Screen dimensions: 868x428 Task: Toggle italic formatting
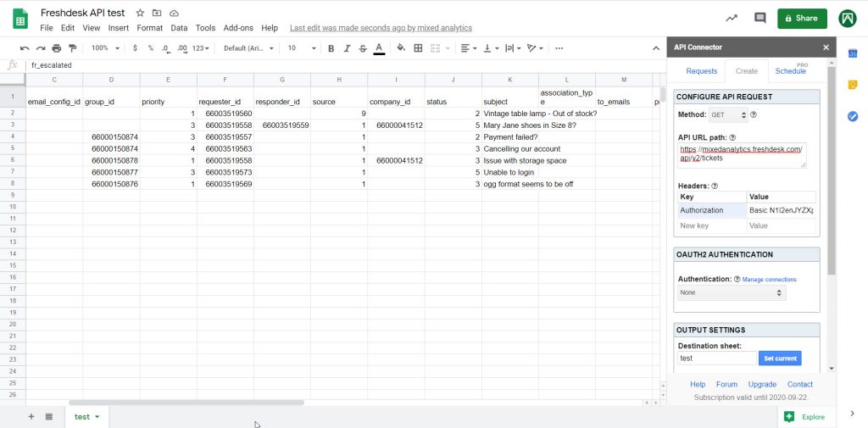click(x=347, y=48)
